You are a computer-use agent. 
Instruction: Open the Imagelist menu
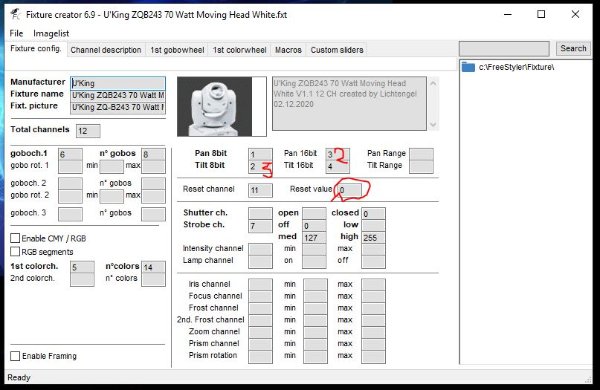pos(51,33)
